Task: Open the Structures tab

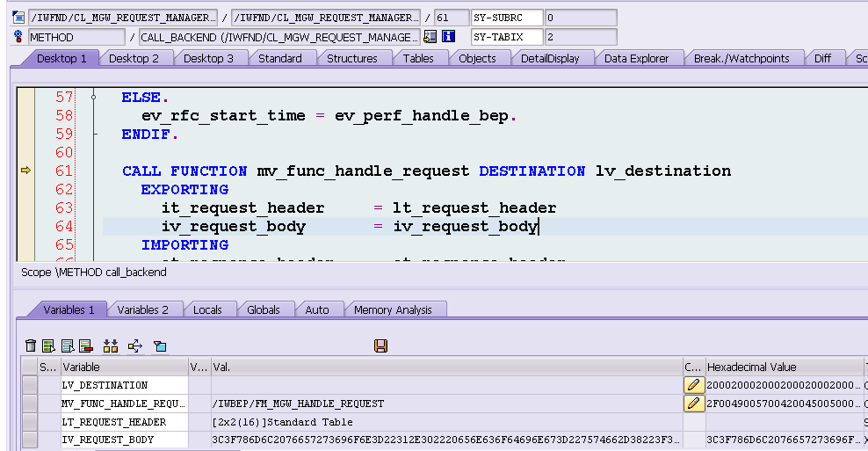Action: click(x=352, y=58)
